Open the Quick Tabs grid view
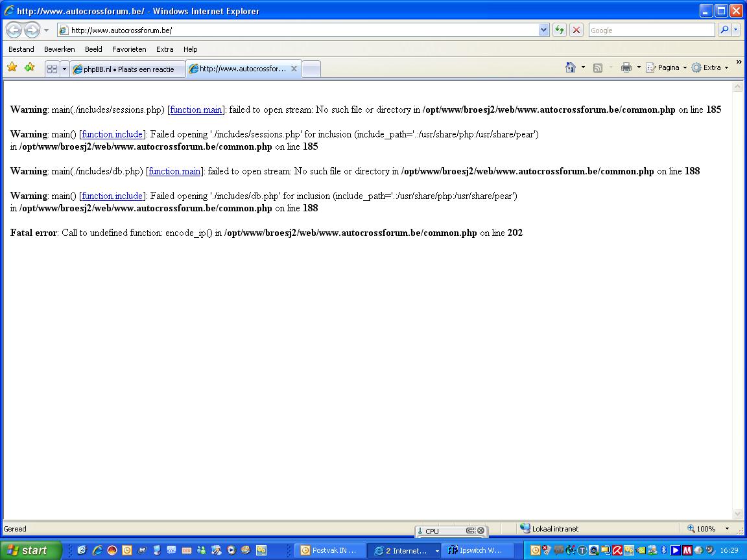The width and height of the screenshot is (747, 560). [x=53, y=69]
